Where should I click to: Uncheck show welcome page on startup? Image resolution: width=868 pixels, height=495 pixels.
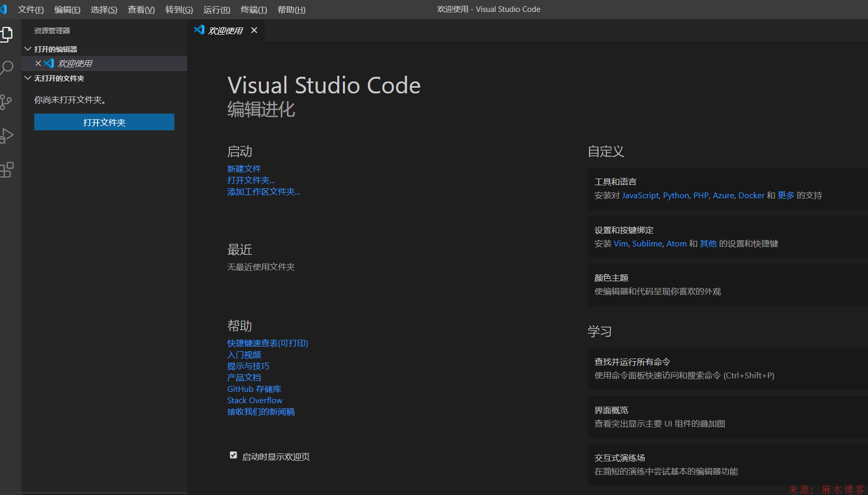pyautogui.click(x=233, y=455)
